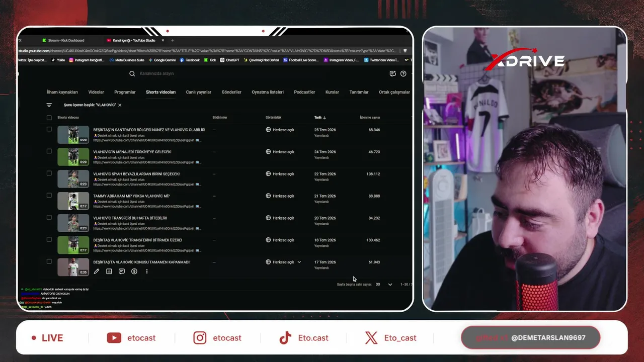This screenshot has height=362, width=644.
Task: Click Herkese açık in the 21 Tem row
Action: (x=283, y=196)
